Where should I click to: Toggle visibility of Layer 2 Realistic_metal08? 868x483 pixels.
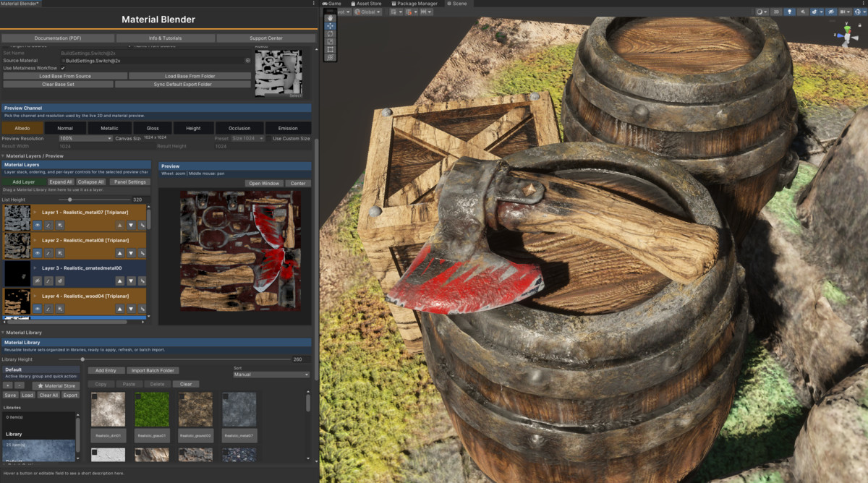click(38, 253)
